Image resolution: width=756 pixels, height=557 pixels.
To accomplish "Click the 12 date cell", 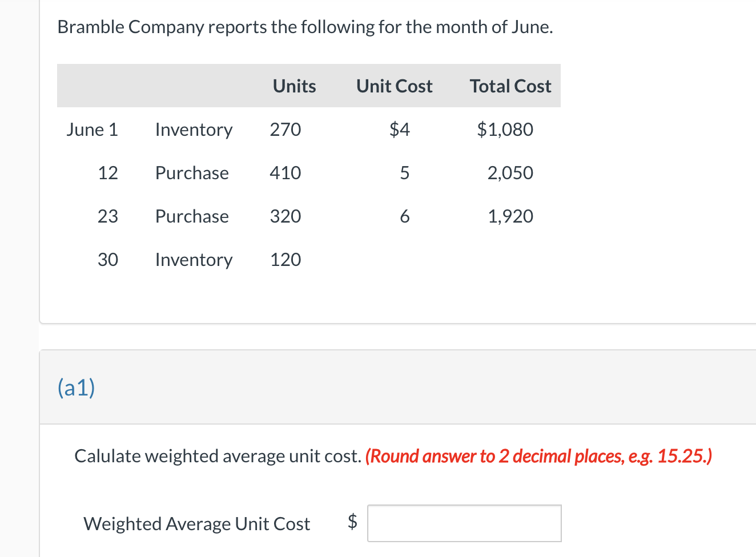I will 108,173.
